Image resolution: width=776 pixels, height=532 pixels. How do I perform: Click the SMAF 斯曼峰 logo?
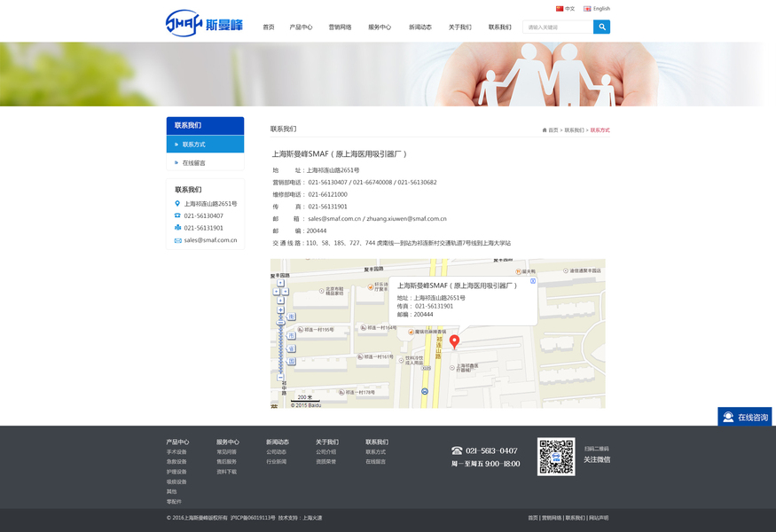(204, 23)
